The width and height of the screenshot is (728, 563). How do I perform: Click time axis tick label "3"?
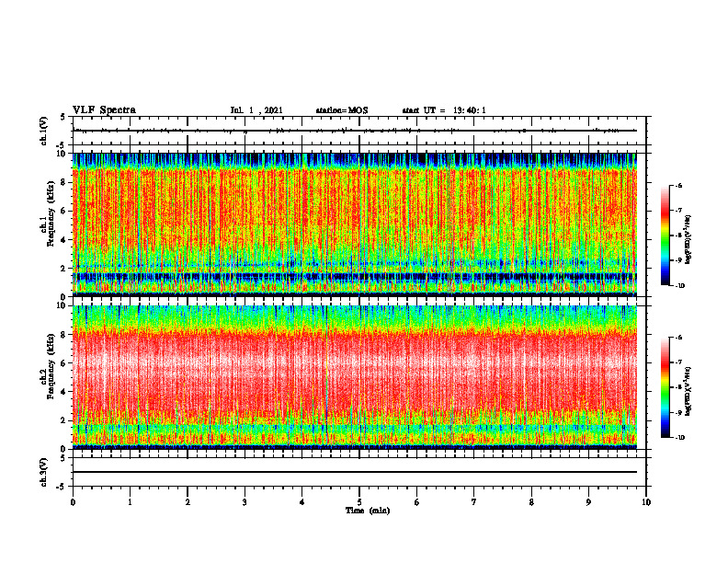point(245,502)
